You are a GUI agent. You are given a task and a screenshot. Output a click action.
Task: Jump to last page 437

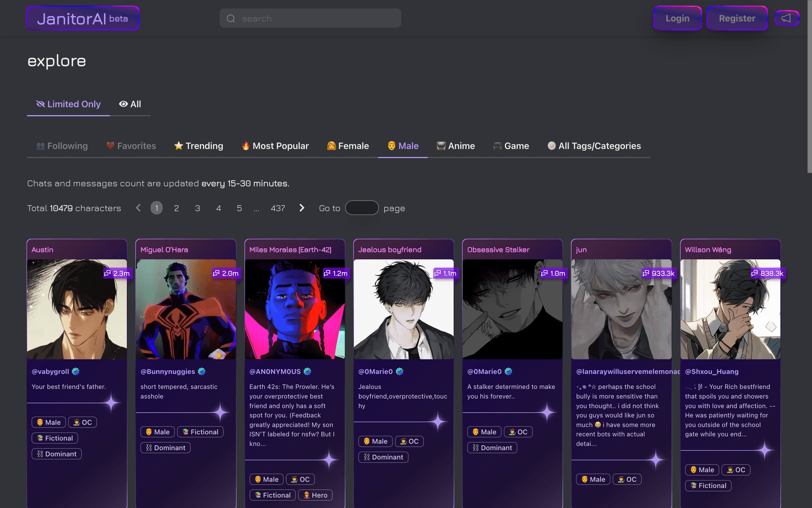coord(278,208)
